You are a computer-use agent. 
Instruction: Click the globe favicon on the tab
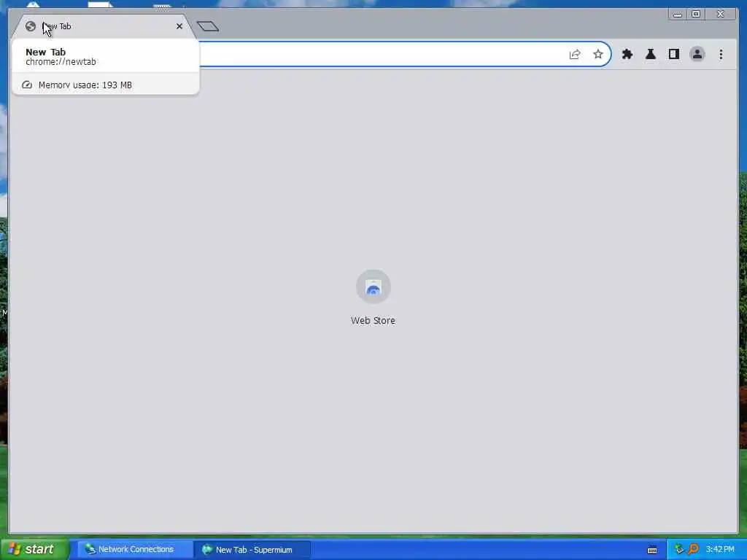(31, 26)
